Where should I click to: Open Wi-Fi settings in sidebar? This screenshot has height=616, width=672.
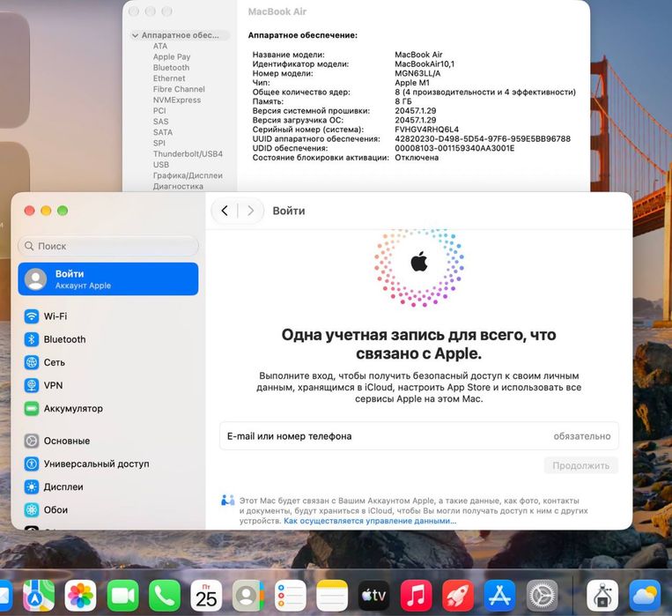[108, 316]
